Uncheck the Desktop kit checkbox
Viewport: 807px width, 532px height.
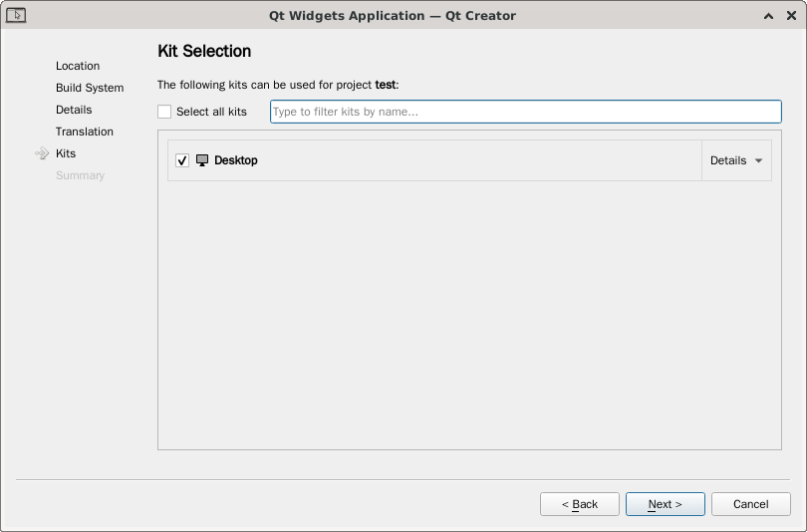point(182,160)
